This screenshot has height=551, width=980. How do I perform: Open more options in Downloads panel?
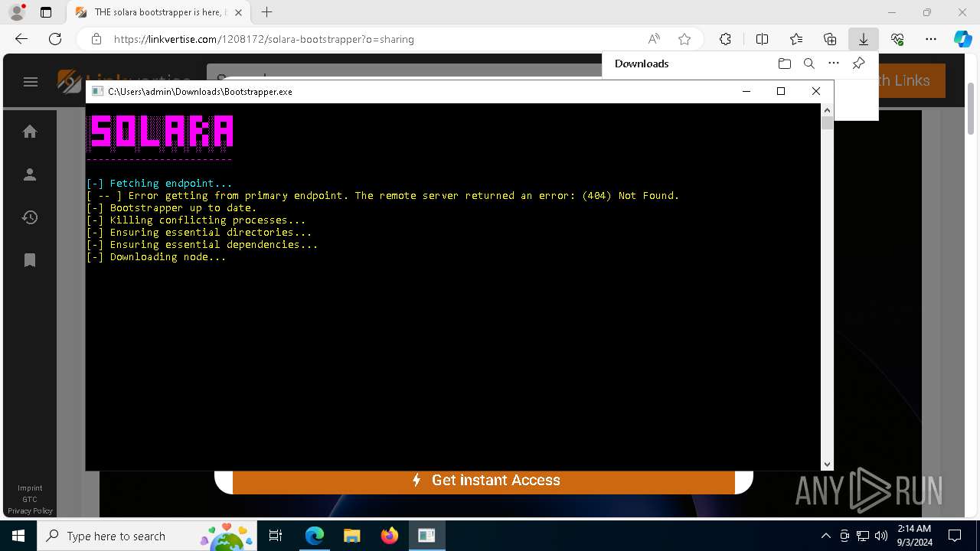tap(834, 64)
